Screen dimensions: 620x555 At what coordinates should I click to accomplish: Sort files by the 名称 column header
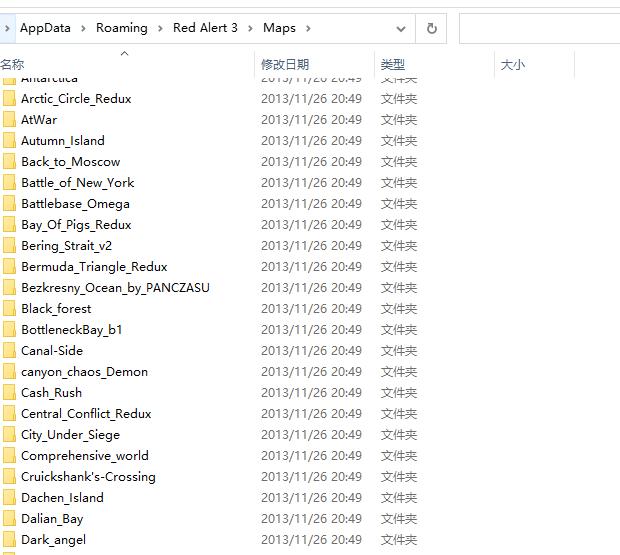[12, 65]
